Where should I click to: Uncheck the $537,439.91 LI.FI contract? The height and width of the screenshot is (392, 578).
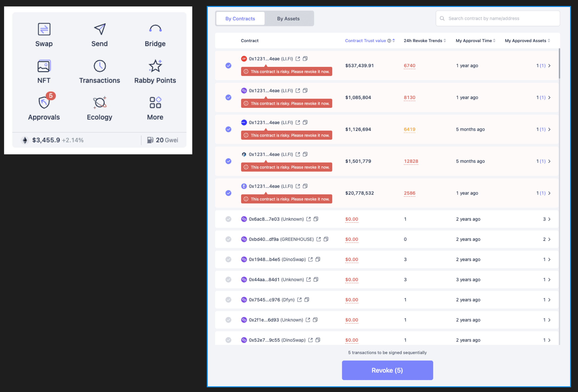pyautogui.click(x=228, y=65)
